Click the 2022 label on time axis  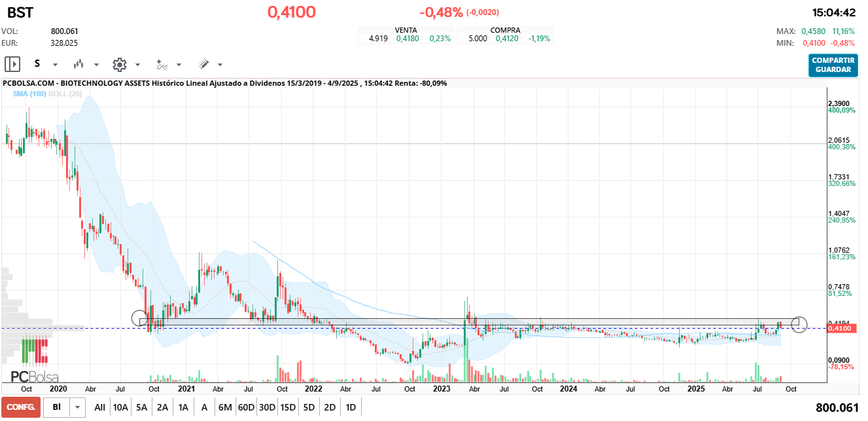(313, 388)
